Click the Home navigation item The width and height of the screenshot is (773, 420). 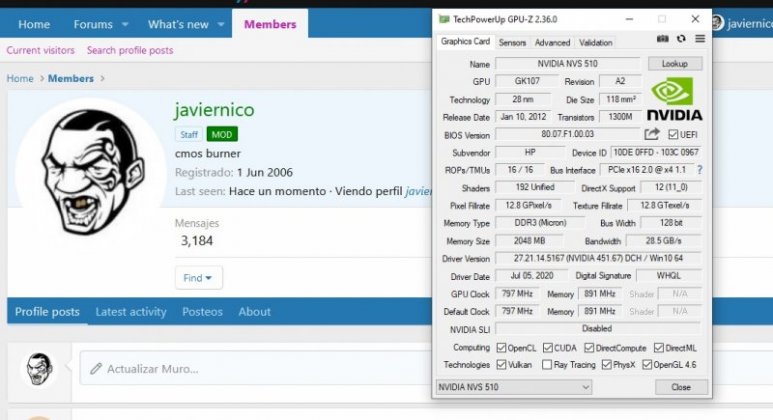coord(34,24)
